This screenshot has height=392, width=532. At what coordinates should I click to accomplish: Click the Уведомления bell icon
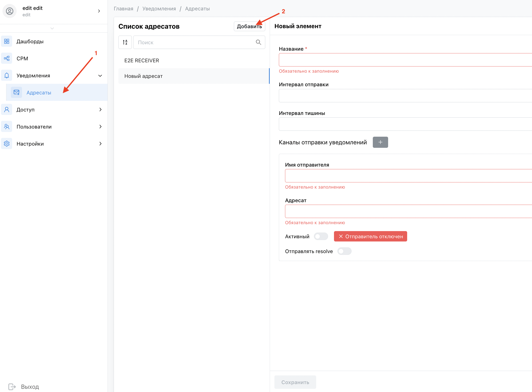(7, 75)
